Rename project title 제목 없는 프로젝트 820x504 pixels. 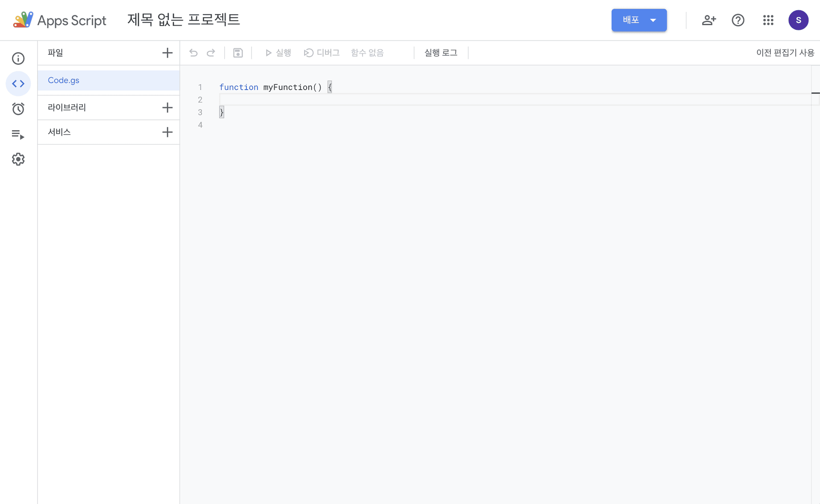(x=184, y=20)
